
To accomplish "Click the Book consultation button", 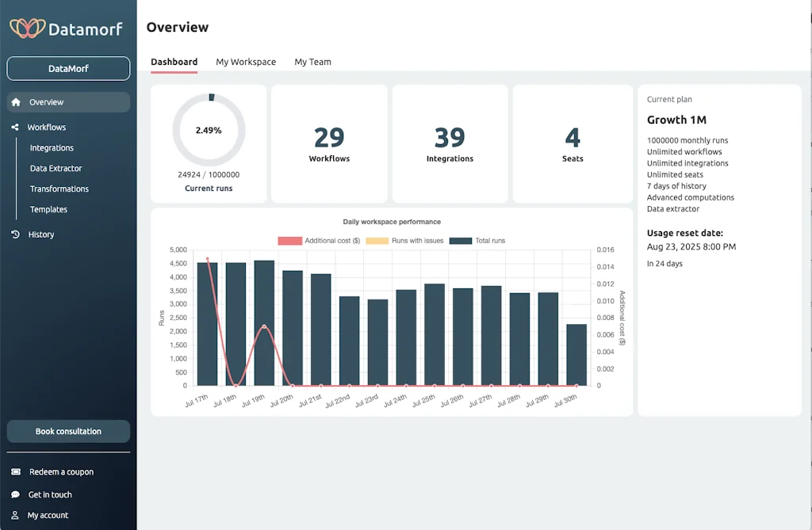I will click(68, 431).
